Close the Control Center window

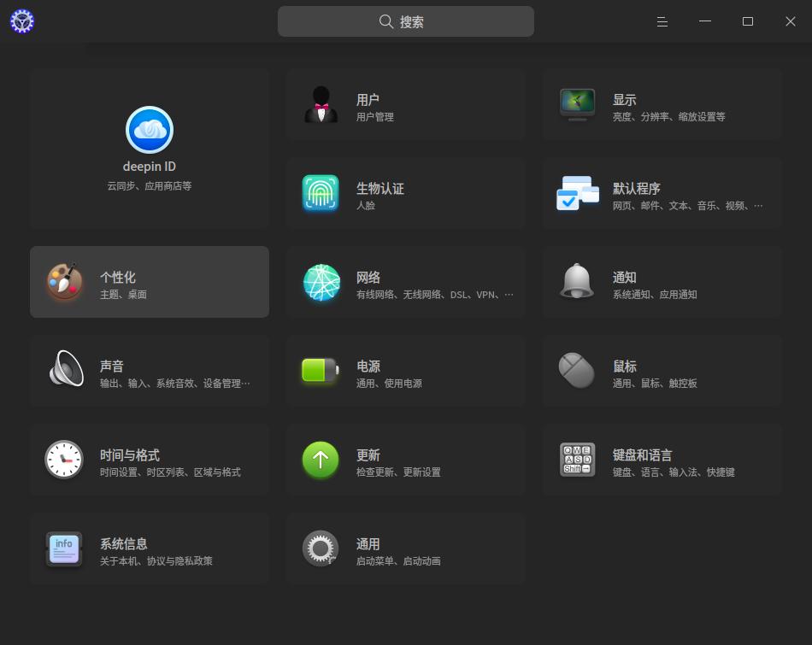point(791,21)
